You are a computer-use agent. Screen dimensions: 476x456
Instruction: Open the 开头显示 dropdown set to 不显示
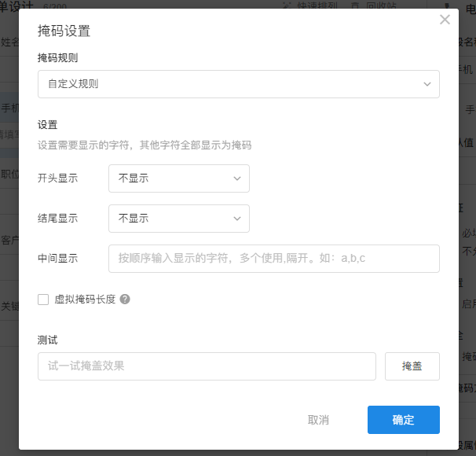pos(179,178)
